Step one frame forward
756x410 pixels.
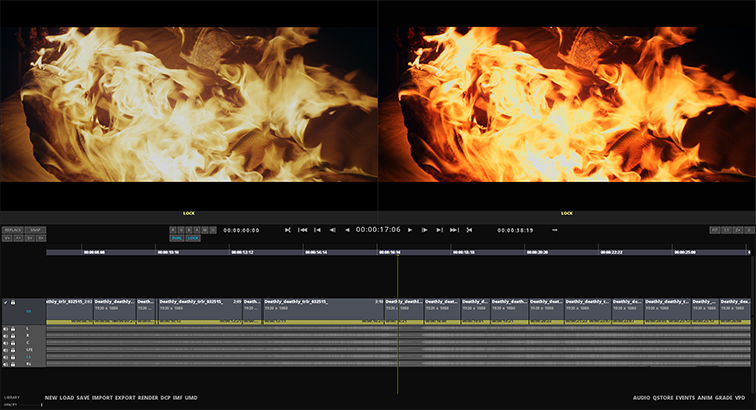click(424, 230)
